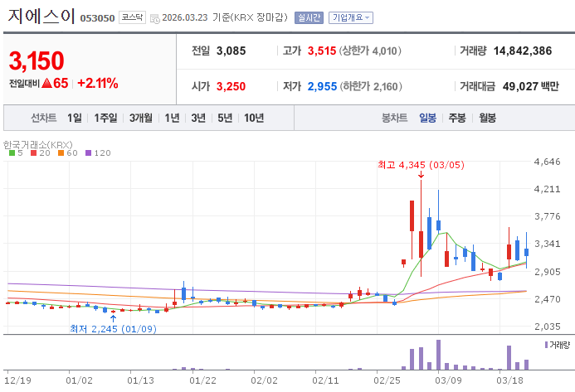Click the trading value 49,027 백만
575x392 pixels.
click(x=531, y=86)
